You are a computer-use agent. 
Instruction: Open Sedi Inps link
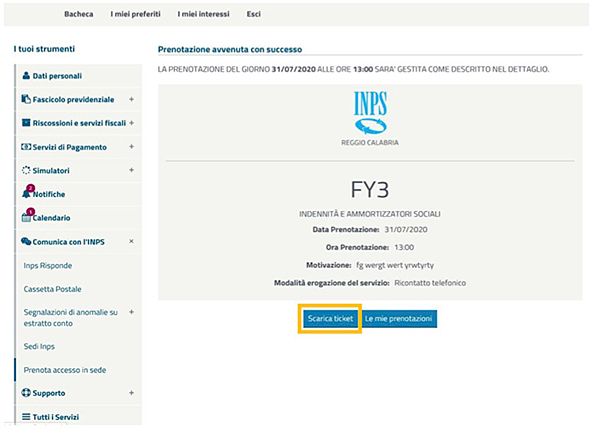tap(39, 346)
